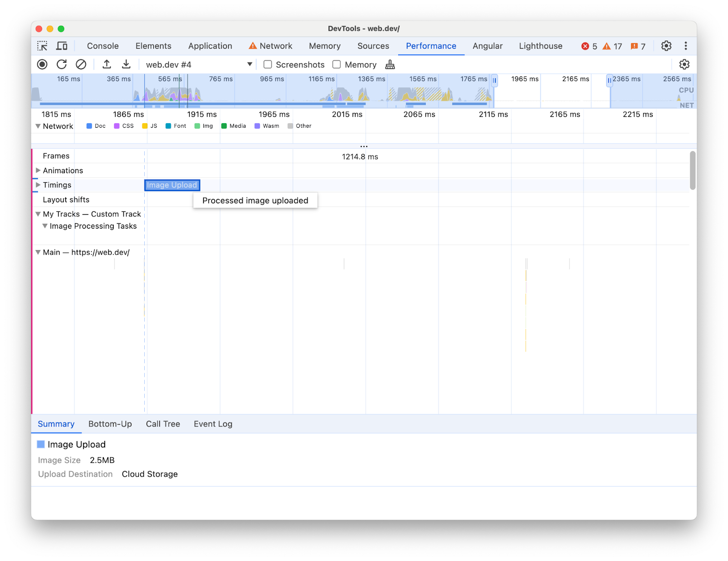Select the Image Upload timing marker
This screenshot has height=561, width=728.
click(x=172, y=185)
